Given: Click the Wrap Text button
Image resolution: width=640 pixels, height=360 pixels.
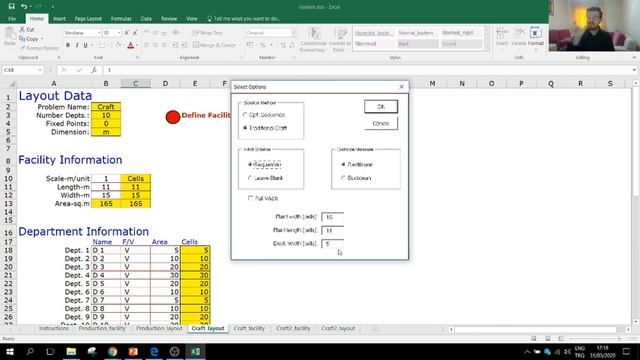Looking at the screenshot, I should (208, 33).
